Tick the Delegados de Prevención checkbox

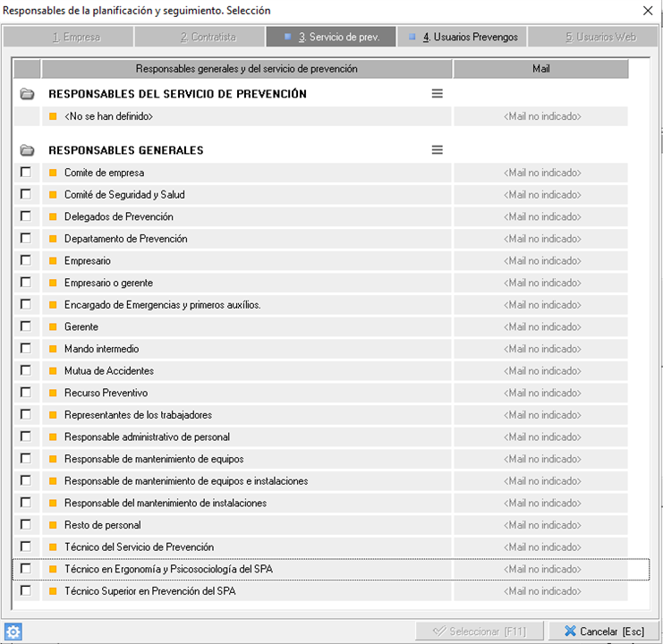26,216
